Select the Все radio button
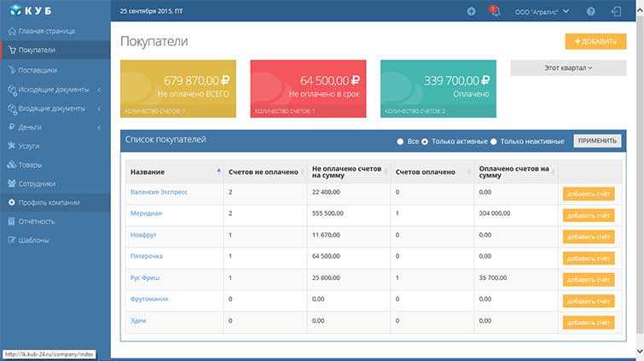This screenshot has height=361, width=644. [x=400, y=142]
